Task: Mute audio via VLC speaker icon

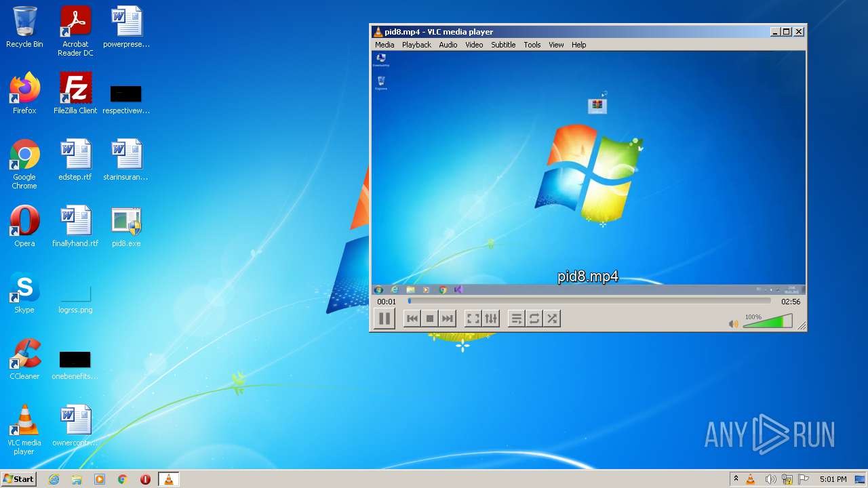Action: [733, 324]
